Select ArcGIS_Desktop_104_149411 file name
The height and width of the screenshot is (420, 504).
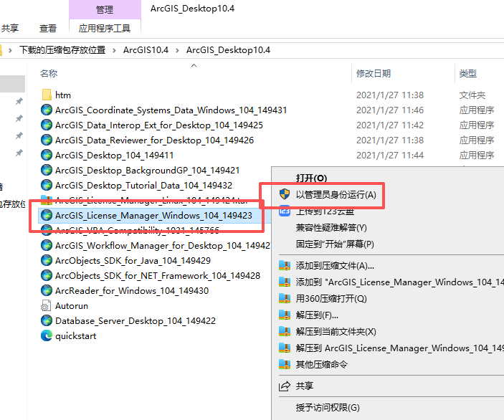[x=115, y=156]
